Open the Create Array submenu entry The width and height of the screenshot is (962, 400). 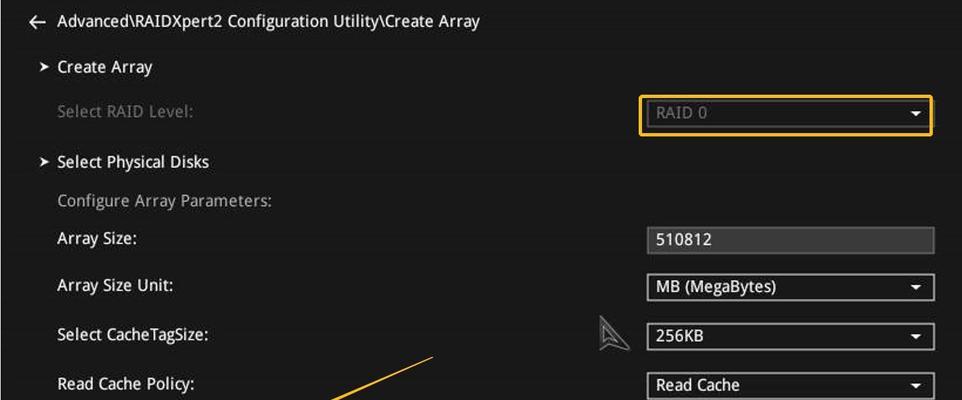coord(104,67)
